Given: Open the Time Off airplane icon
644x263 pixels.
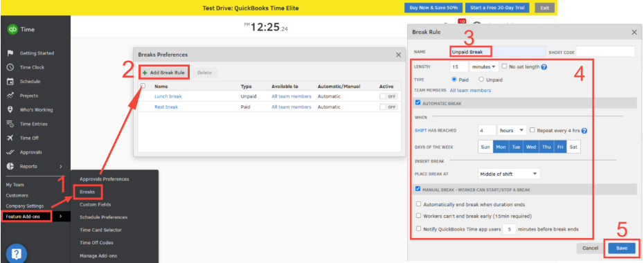Looking at the screenshot, I should pyautogui.click(x=10, y=138).
